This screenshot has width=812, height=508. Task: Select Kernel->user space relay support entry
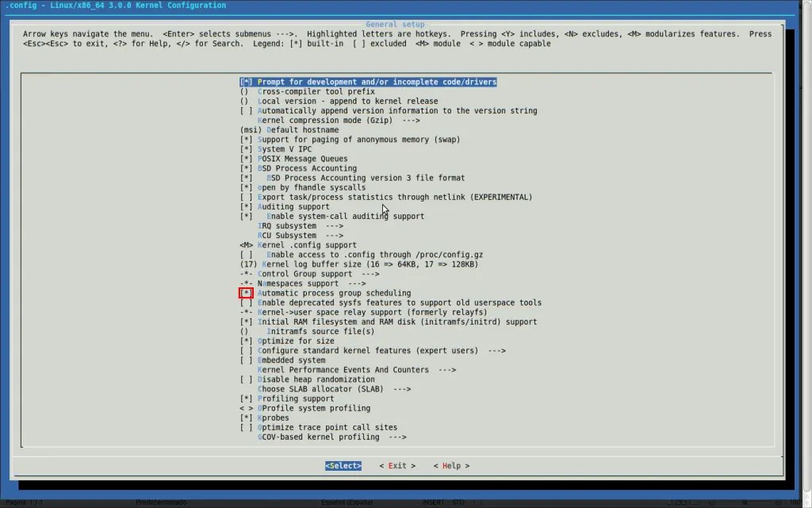[x=363, y=312]
